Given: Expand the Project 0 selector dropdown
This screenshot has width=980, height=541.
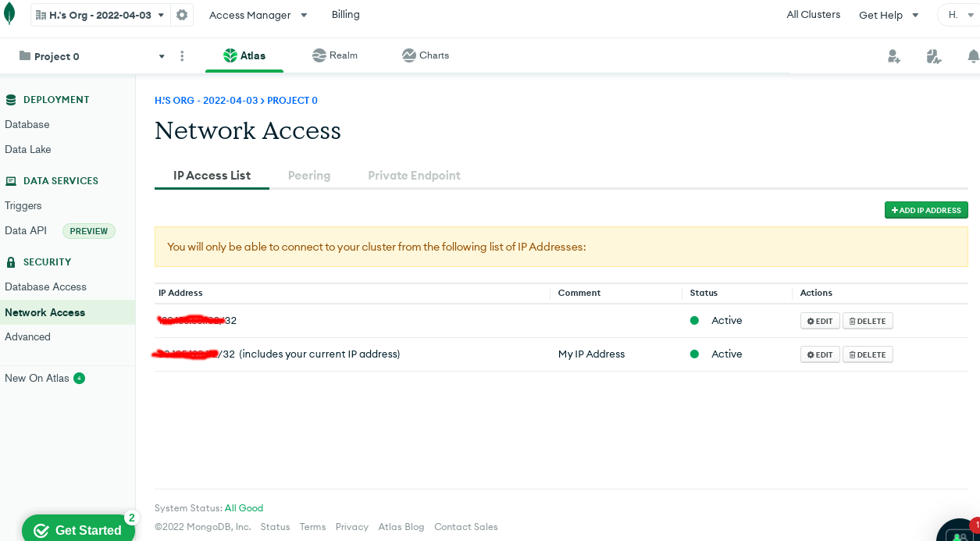Looking at the screenshot, I should click(162, 55).
